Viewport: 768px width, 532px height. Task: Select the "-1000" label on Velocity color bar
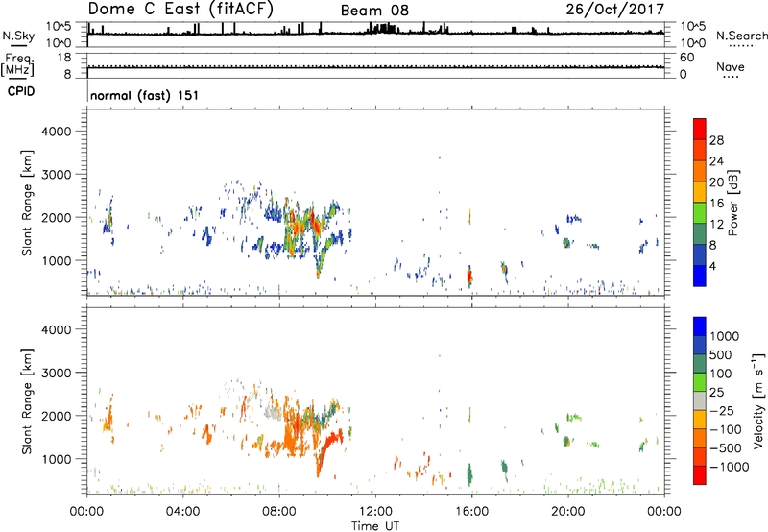point(729,467)
